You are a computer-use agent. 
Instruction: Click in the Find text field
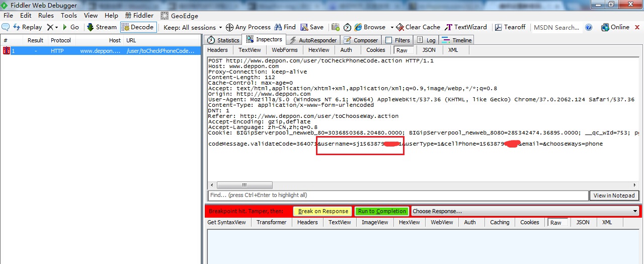point(398,195)
